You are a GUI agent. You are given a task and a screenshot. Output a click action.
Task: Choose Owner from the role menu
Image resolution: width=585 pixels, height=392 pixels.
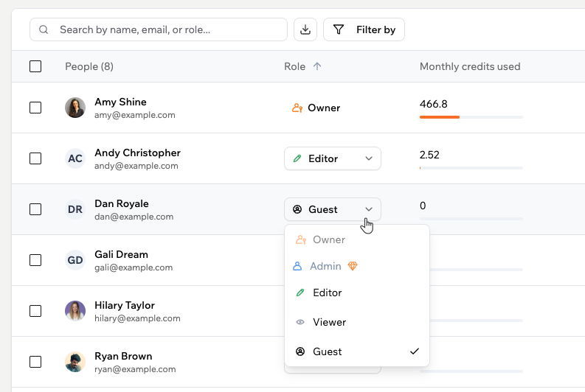[357, 239]
